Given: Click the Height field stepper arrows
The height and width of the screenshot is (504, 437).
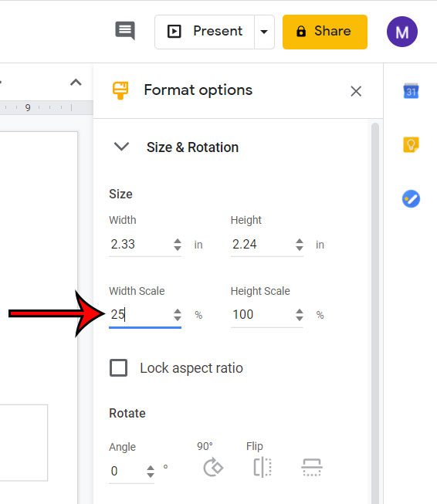Looking at the screenshot, I should click(300, 245).
